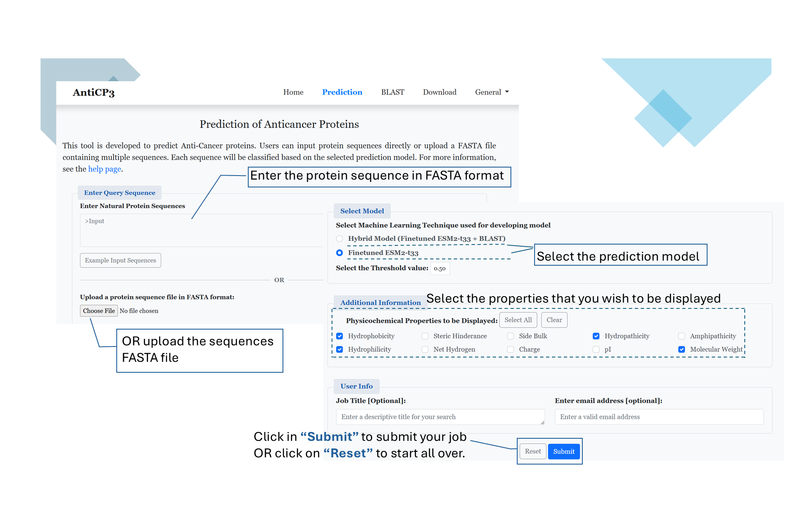812x528 pixels.
Task: Click the threshold value field
Action: tap(440, 268)
